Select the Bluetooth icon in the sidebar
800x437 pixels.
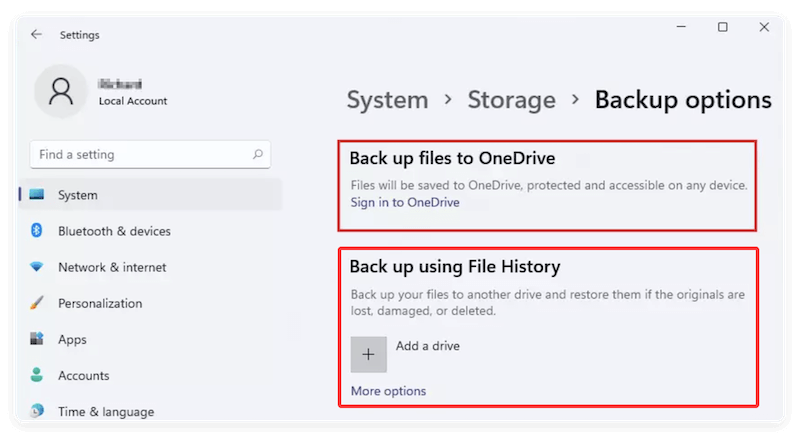pyautogui.click(x=37, y=230)
